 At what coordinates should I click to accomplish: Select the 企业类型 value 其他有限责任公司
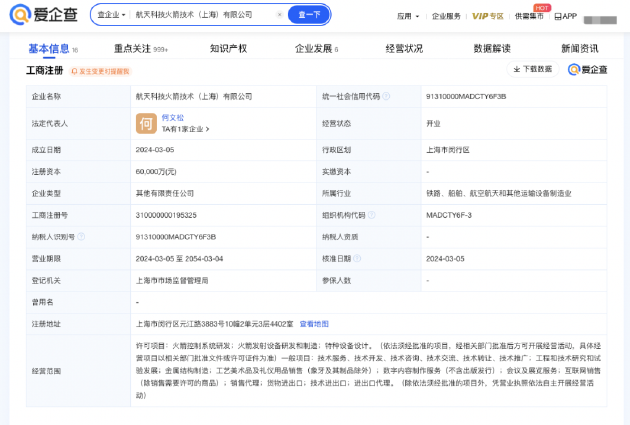pos(165,194)
